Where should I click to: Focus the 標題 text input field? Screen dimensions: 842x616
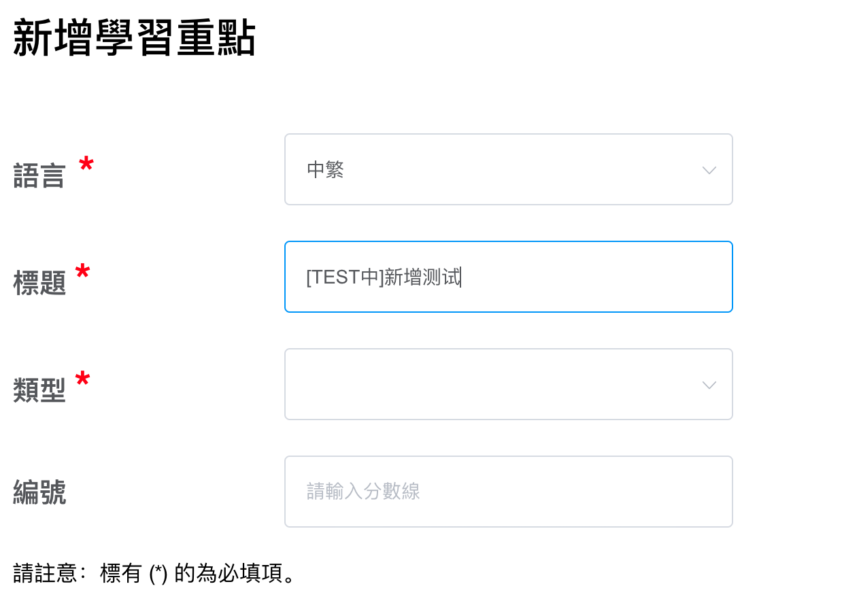(508, 277)
